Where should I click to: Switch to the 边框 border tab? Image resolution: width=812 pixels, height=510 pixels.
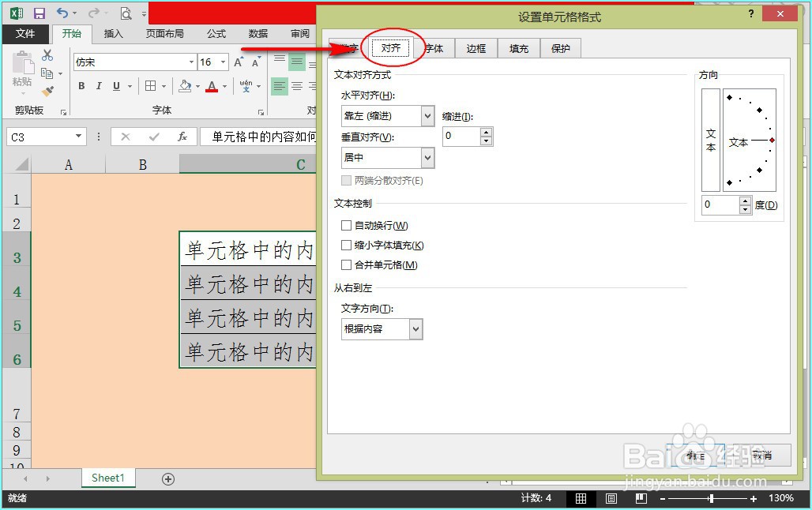pos(476,47)
